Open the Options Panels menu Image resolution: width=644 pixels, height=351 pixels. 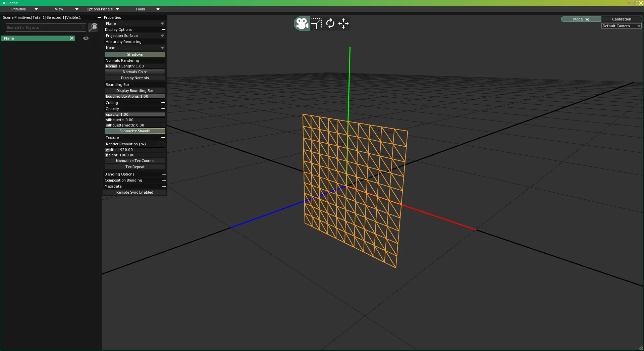point(103,9)
